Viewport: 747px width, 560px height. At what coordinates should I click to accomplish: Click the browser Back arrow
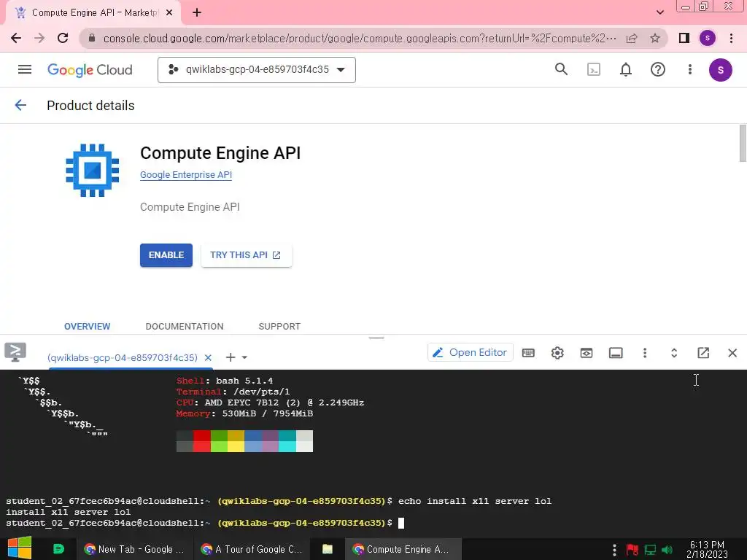[16, 38]
